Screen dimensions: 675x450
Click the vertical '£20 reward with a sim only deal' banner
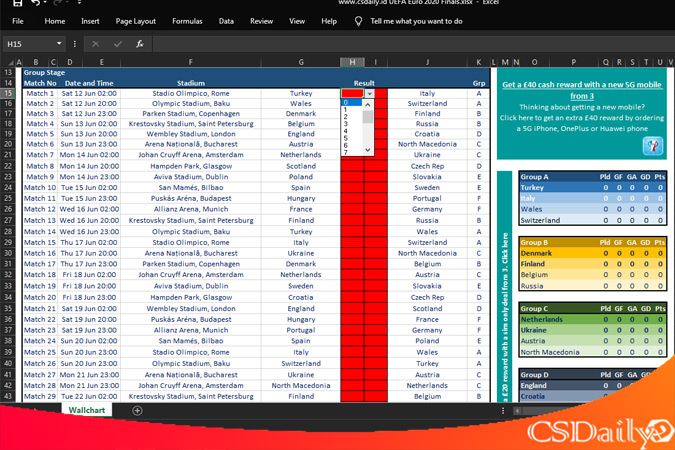505,286
